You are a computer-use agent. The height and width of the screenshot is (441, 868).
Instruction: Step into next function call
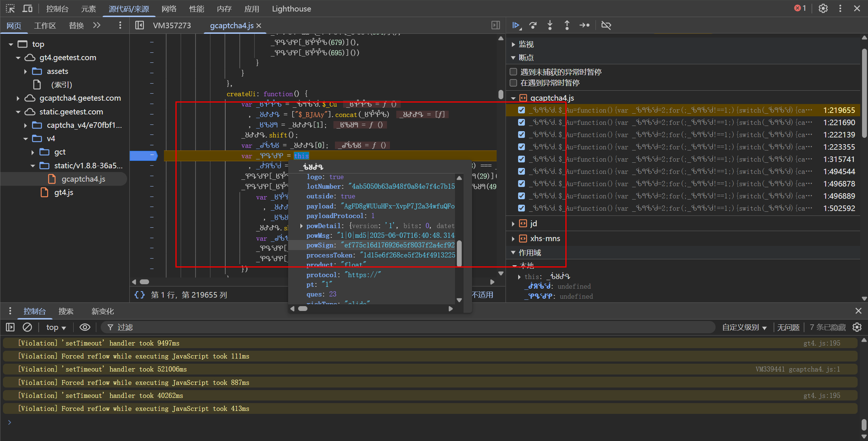click(x=550, y=25)
